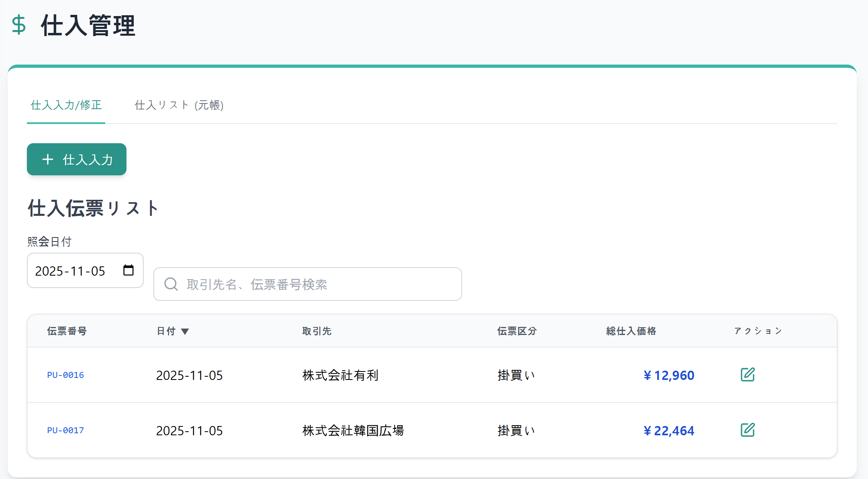Open the calendar picker in the 照会日付 field
Screen dimensions: 868x479
[x=128, y=270]
